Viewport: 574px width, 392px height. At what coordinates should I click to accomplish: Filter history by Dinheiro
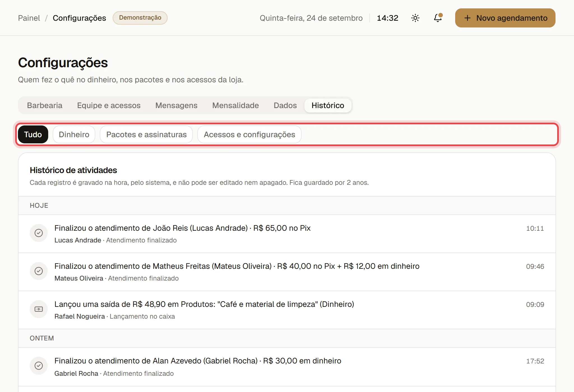(74, 134)
